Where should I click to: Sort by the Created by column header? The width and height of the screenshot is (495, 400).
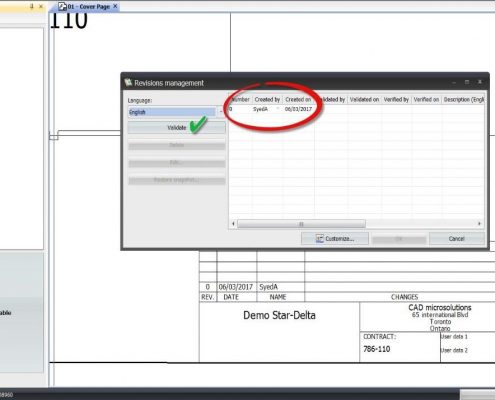click(x=267, y=99)
